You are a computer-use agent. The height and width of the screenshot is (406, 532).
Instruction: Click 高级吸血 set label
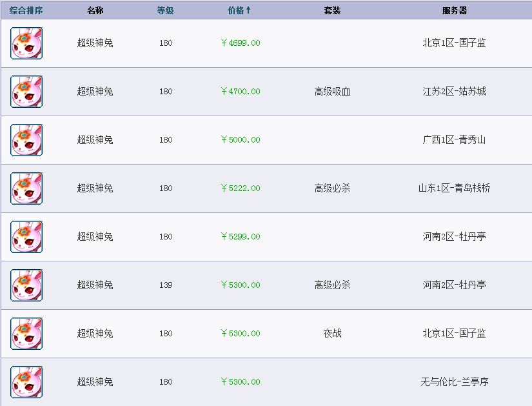(x=332, y=92)
